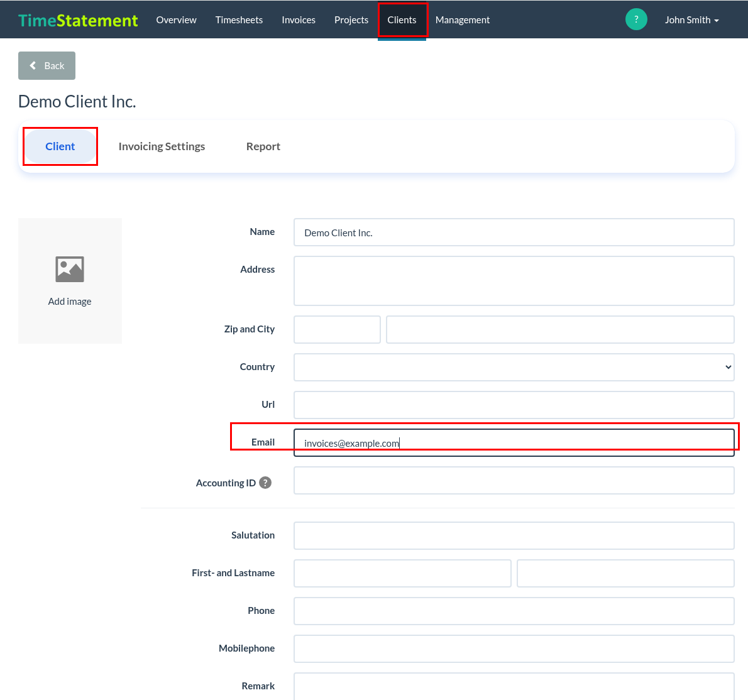Click the TimeStatement logo

[x=78, y=20]
